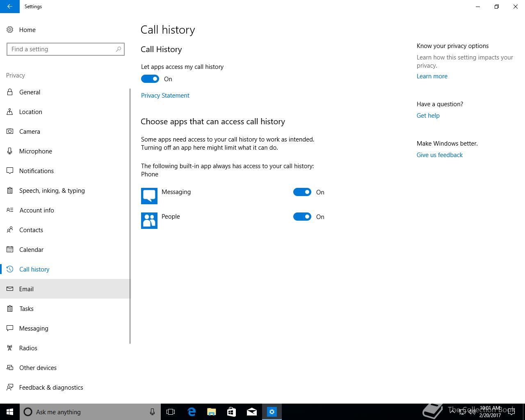The image size is (525, 420).
Task: Click the Messaging app tile icon
Action: coord(149,196)
